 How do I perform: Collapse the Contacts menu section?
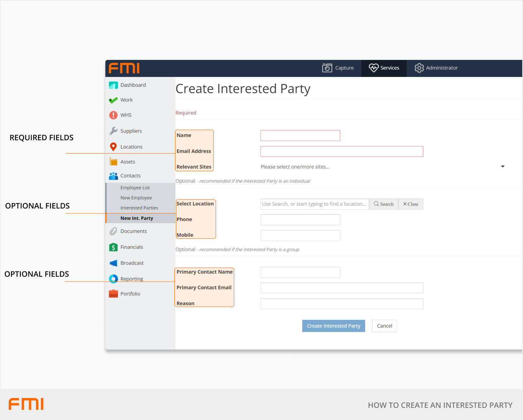[x=130, y=176]
